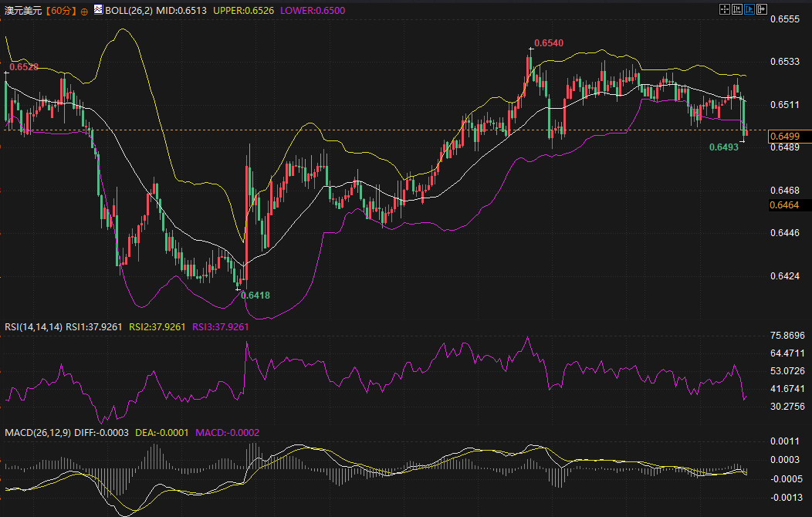Image resolution: width=812 pixels, height=517 pixels.
Task: Click the MACD axis value -0.0013
Action: point(785,498)
